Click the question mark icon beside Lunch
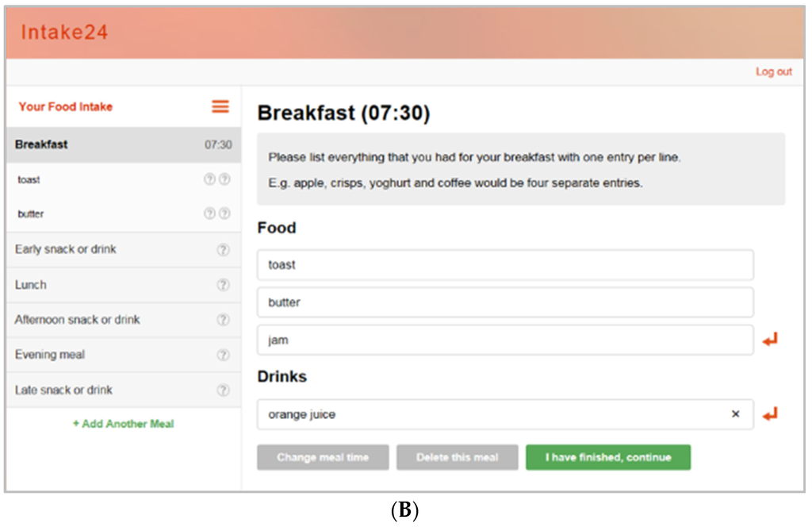Screen dimensions: 812x527 [223, 285]
